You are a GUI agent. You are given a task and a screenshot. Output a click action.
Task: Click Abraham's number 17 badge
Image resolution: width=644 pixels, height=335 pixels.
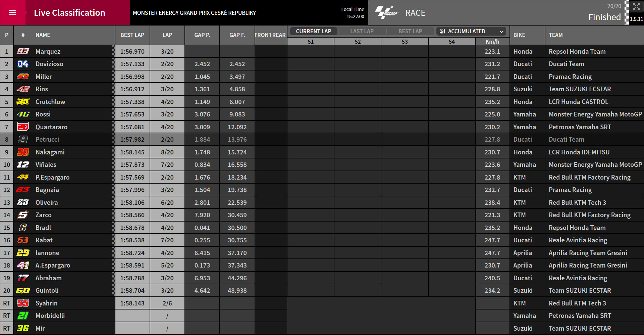pos(23,278)
